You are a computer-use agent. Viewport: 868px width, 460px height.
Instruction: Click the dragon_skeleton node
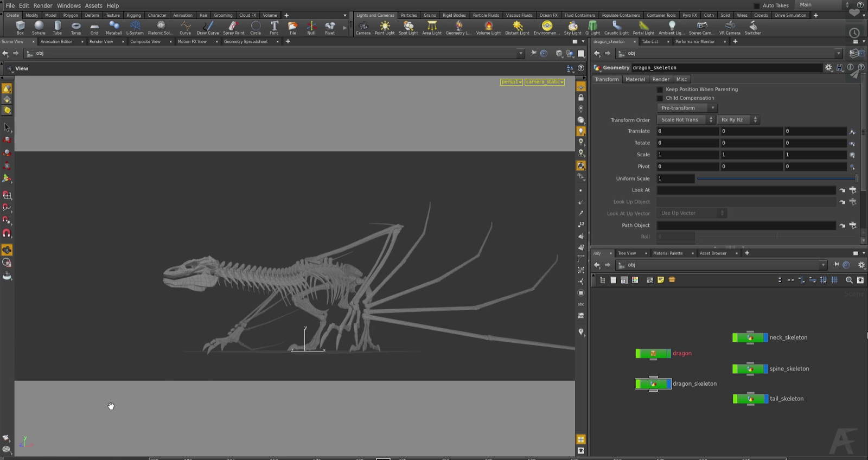pyautogui.click(x=653, y=384)
